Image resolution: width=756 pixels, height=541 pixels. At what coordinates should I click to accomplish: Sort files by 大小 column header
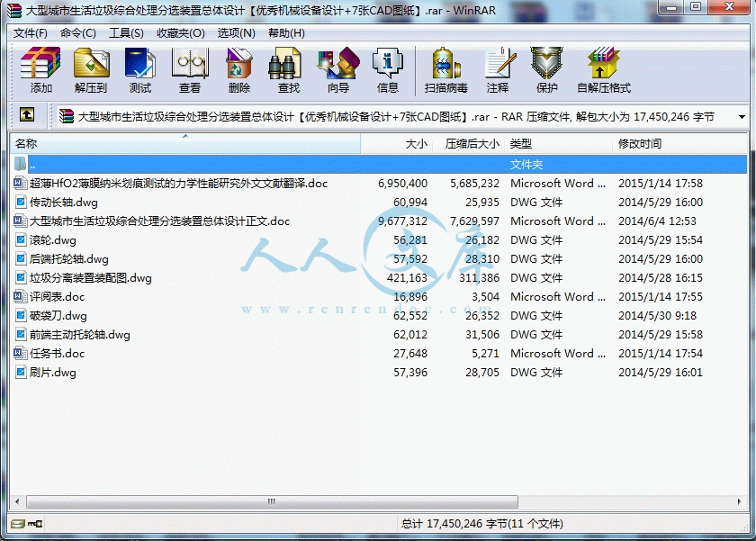tap(396, 144)
